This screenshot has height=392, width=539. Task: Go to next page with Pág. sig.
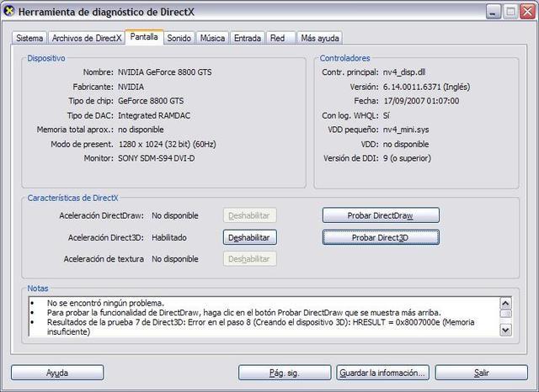(x=285, y=373)
